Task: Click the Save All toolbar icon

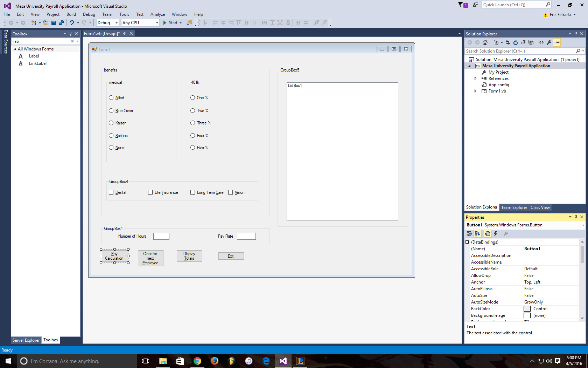Action: [61, 23]
